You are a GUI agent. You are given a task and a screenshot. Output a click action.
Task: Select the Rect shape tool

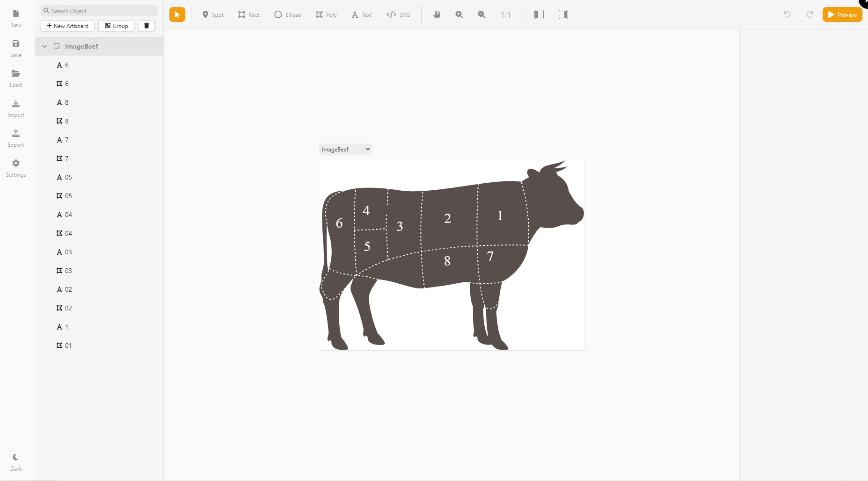248,14
